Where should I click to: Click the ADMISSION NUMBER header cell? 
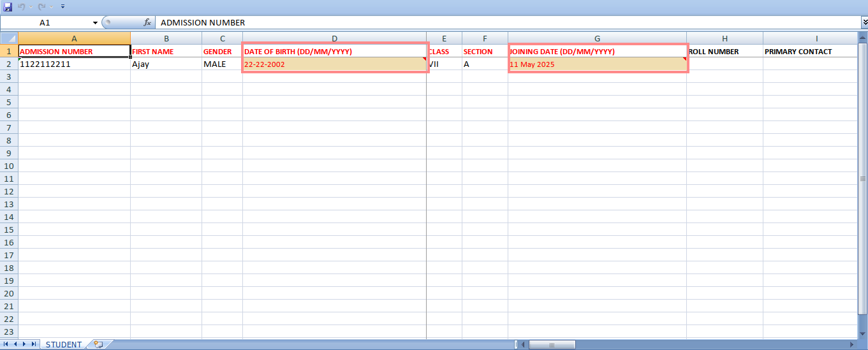pos(75,51)
